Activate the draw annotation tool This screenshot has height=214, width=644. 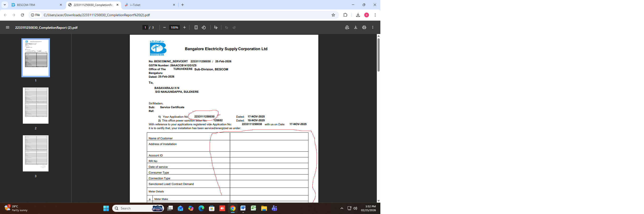pyautogui.click(x=216, y=28)
